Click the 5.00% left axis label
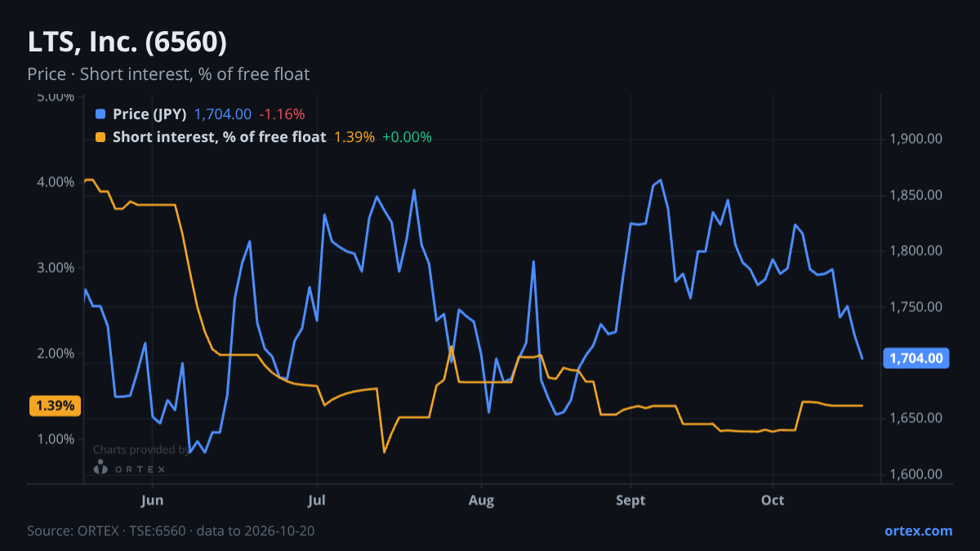 click(x=56, y=97)
